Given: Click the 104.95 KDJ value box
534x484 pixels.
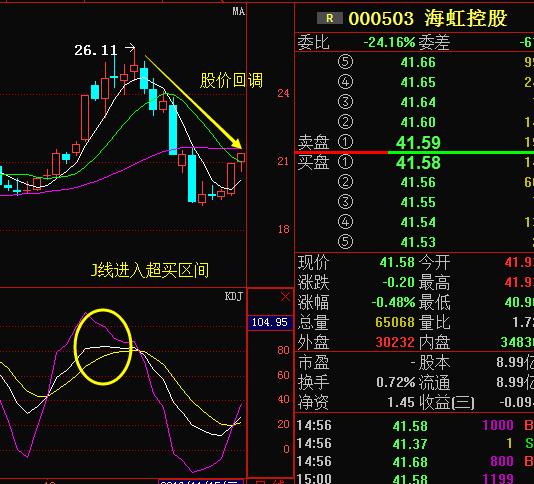Looking at the screenshot, I should click(x=270, y=322).
